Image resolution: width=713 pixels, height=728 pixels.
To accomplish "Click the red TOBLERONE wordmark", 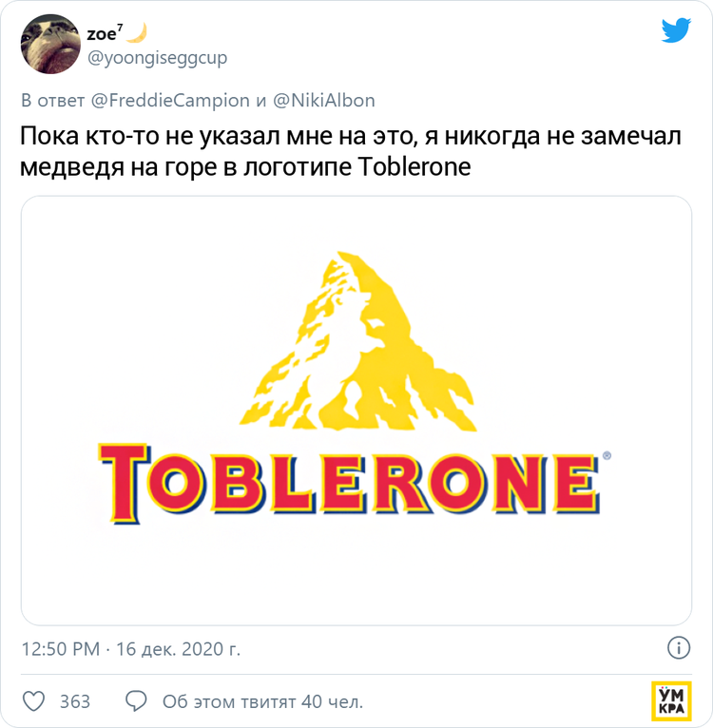I will (x=349, y=484).
